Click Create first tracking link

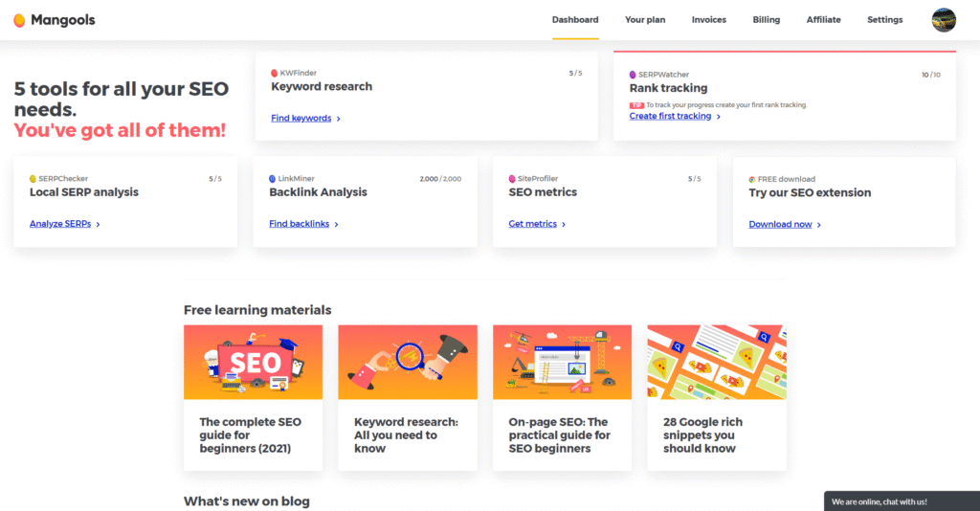670,117
